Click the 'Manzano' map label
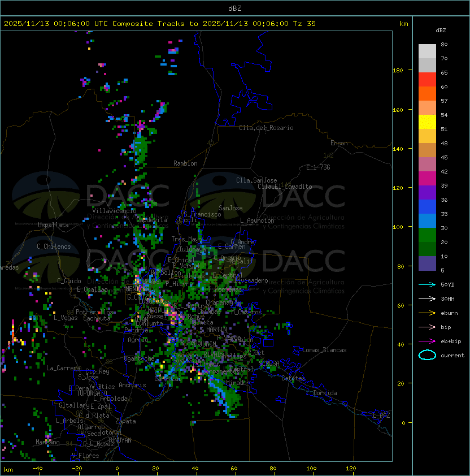The height and width of the screenshot is (476, 470). (47, 442)
